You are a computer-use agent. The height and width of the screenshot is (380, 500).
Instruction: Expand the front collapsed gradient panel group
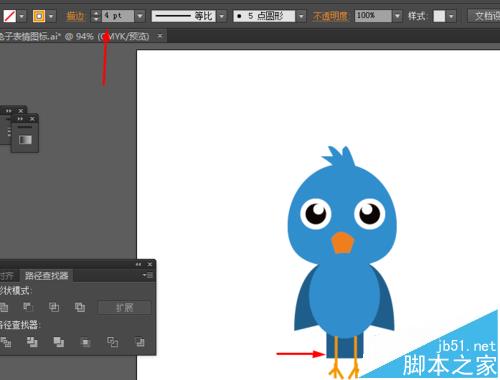coord(20,119)
